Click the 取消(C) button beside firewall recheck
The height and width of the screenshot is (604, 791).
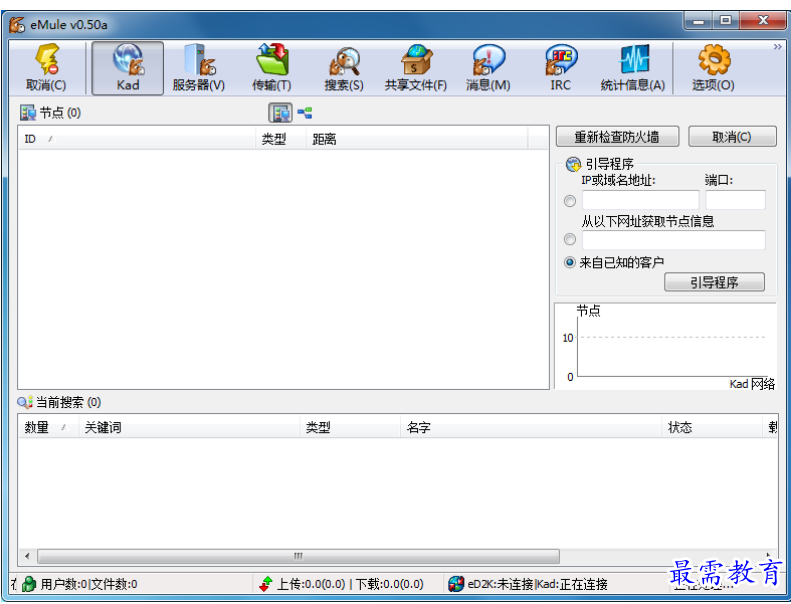(x=732, y=137)
